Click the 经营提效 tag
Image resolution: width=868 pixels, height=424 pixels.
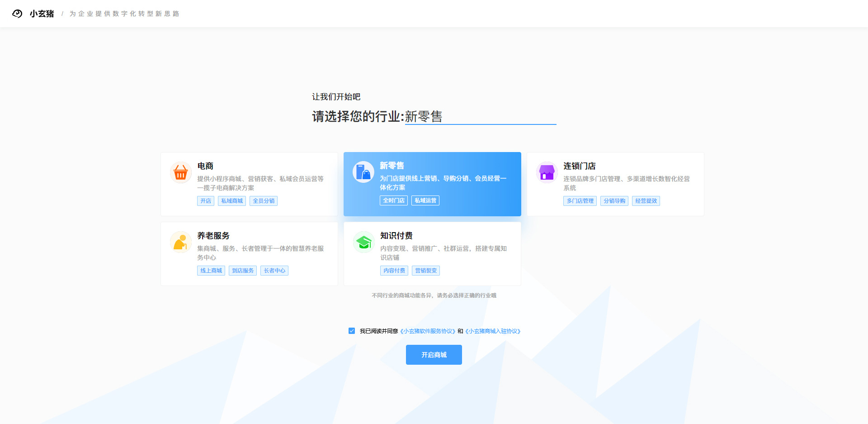click(646, 201)
